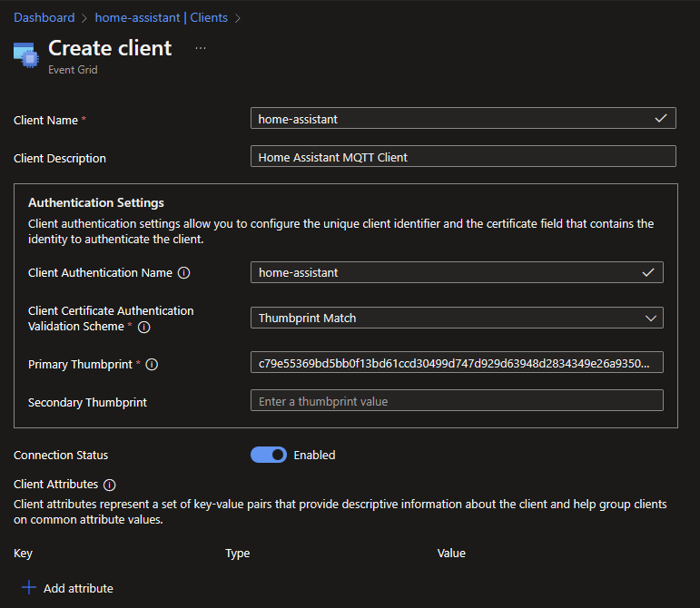Focus the Client Name input field
This screenshot has width=700, height=608.
click(463, 118)
